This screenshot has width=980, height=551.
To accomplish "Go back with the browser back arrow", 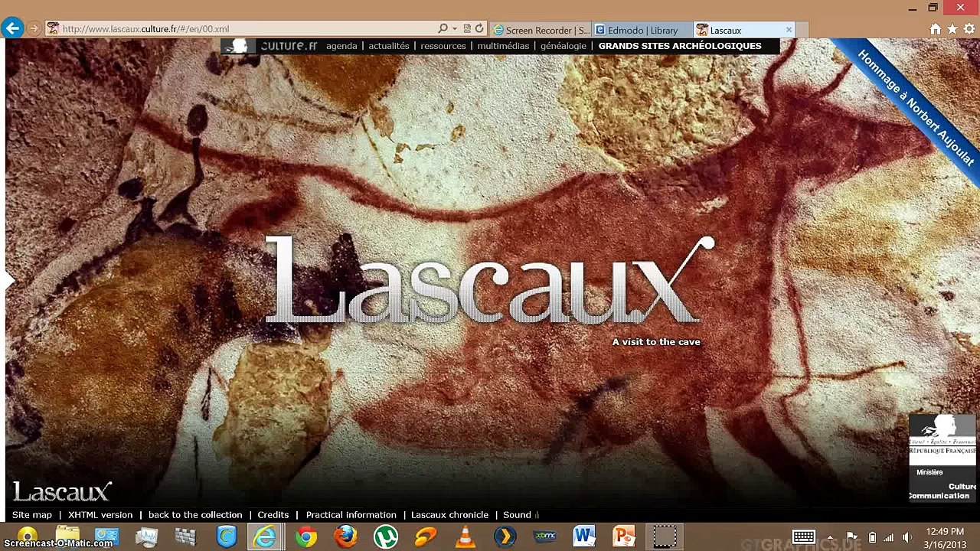I will coord(12,29).
